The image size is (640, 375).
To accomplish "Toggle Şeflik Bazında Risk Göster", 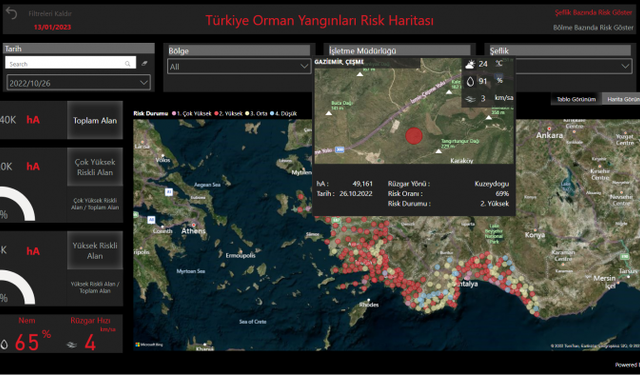I will coord(593,13).
